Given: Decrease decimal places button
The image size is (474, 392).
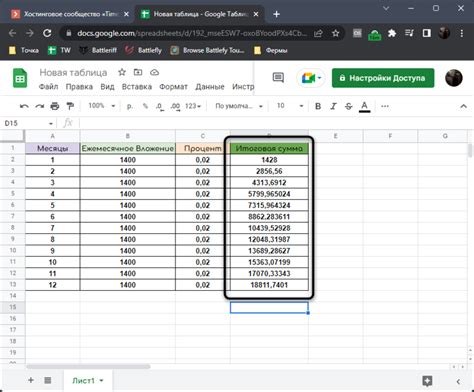Looking at the screenshot, I should coord(160,106).
